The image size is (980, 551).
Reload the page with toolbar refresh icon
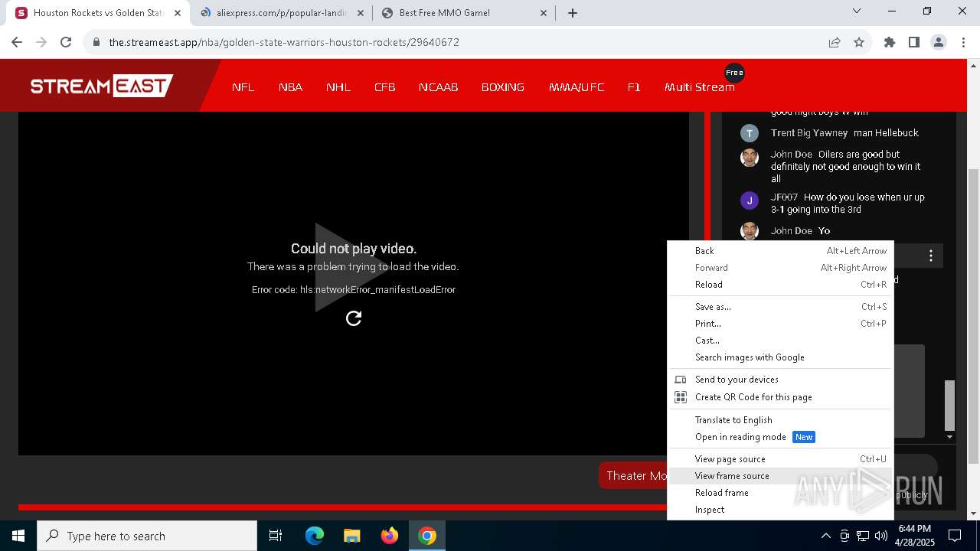(x=66, y=42)
